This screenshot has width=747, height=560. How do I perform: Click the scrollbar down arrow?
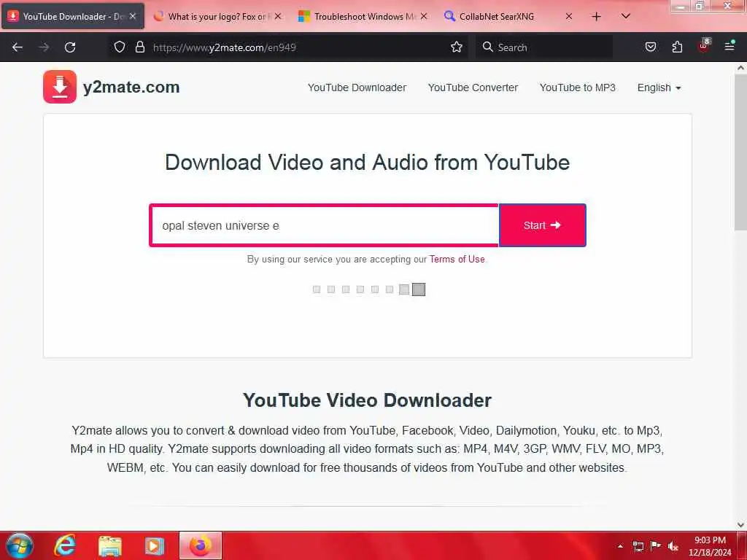740,525
